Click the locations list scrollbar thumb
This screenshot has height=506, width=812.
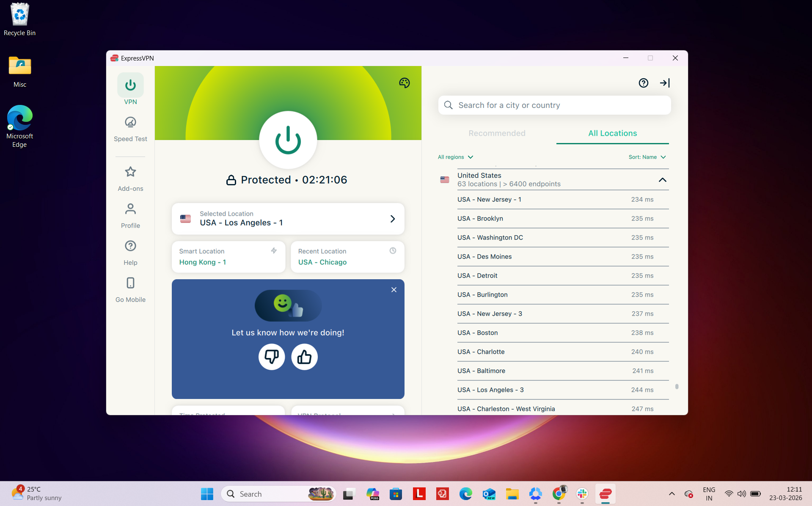click(677, 386)
